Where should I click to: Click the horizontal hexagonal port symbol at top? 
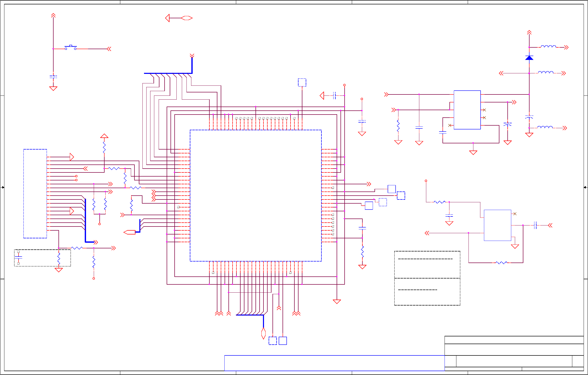tap(187, 18)
